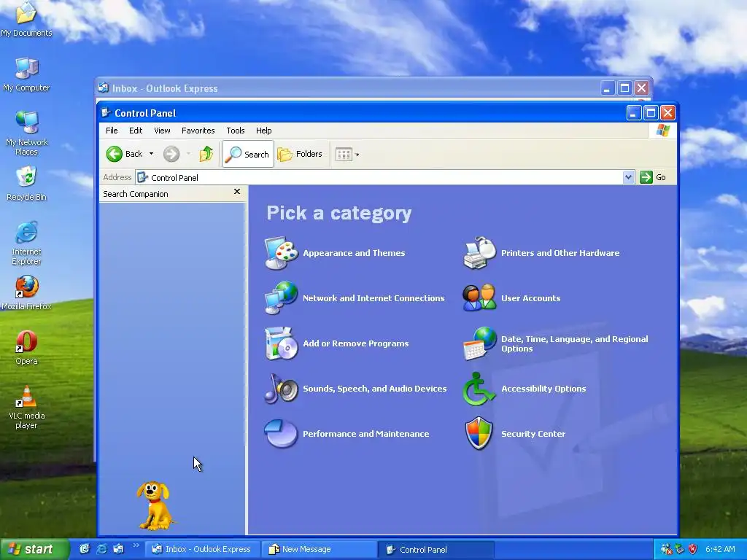The width and height of the screenshot is (747, 560).
Task: Click Sounds, Speech, and Audio Devices icon
Action: click(281, 389)
